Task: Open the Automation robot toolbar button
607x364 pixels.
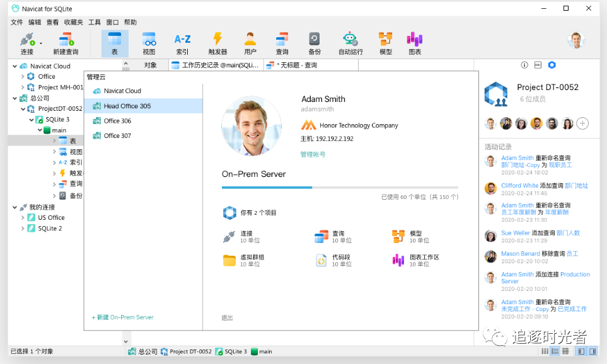Action: click(350, 43)
